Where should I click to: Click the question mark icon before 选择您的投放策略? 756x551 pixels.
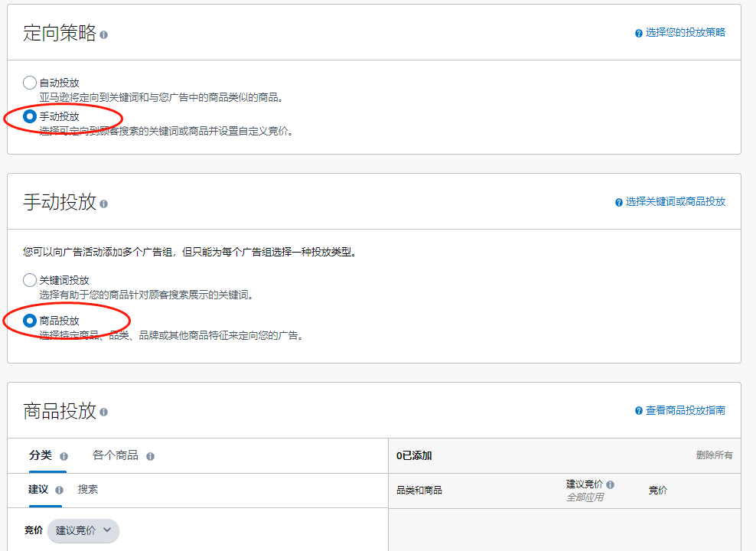638,33
